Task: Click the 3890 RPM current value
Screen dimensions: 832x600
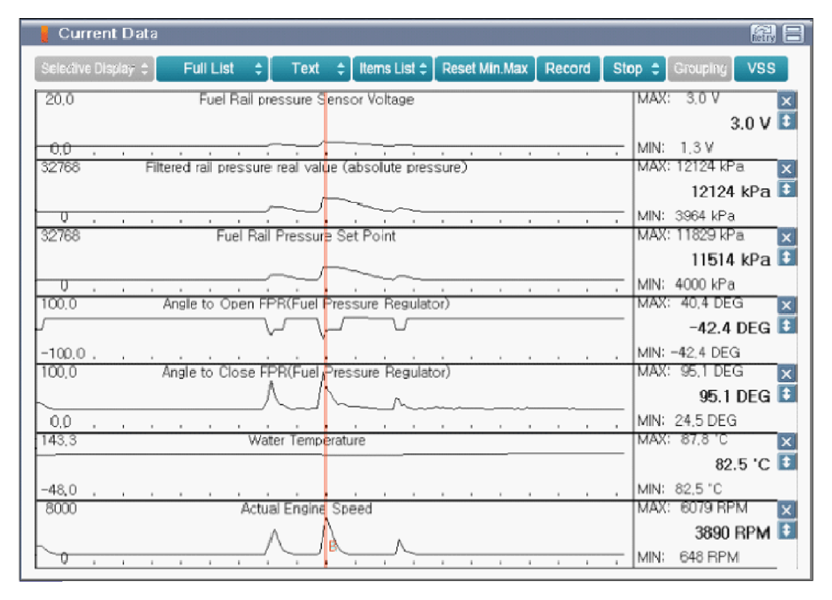Action: (732, 533)
